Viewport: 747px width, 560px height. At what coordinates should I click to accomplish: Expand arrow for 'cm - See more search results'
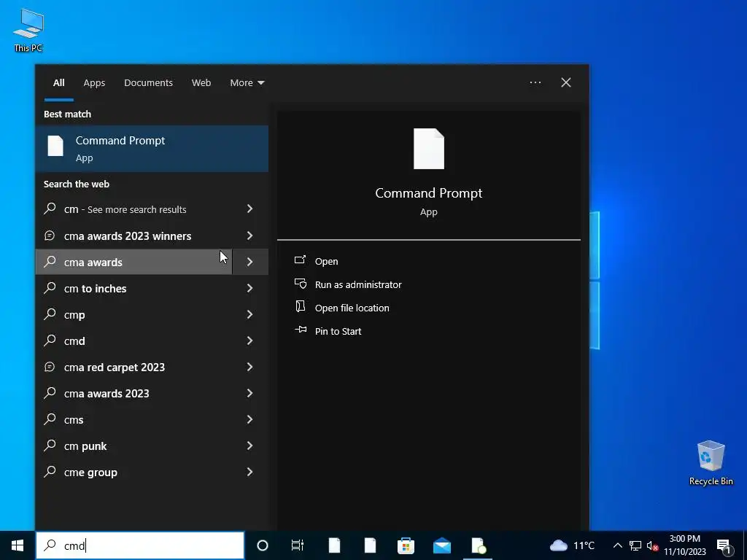click(250, 209)
